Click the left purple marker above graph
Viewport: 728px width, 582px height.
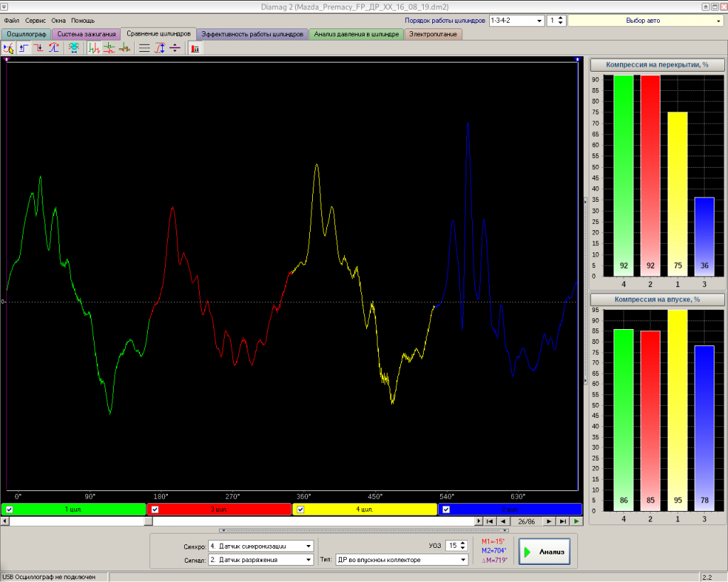point(6,59)
